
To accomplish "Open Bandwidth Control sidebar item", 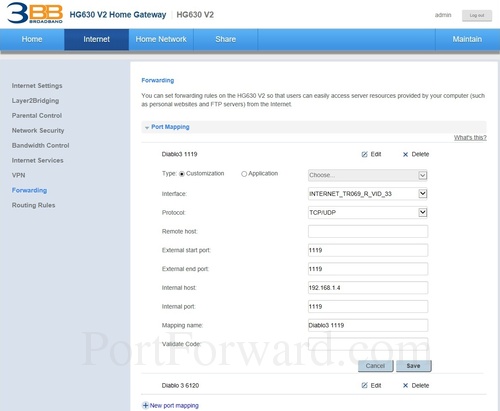I will [x=41, y=145].
